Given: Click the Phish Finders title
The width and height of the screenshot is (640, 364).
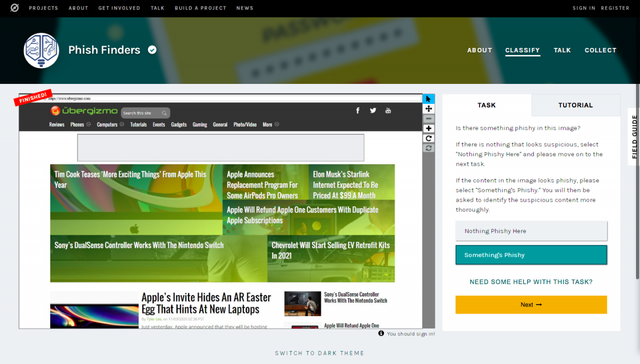Looking at the screenshot, I should [x=104, y=50].
